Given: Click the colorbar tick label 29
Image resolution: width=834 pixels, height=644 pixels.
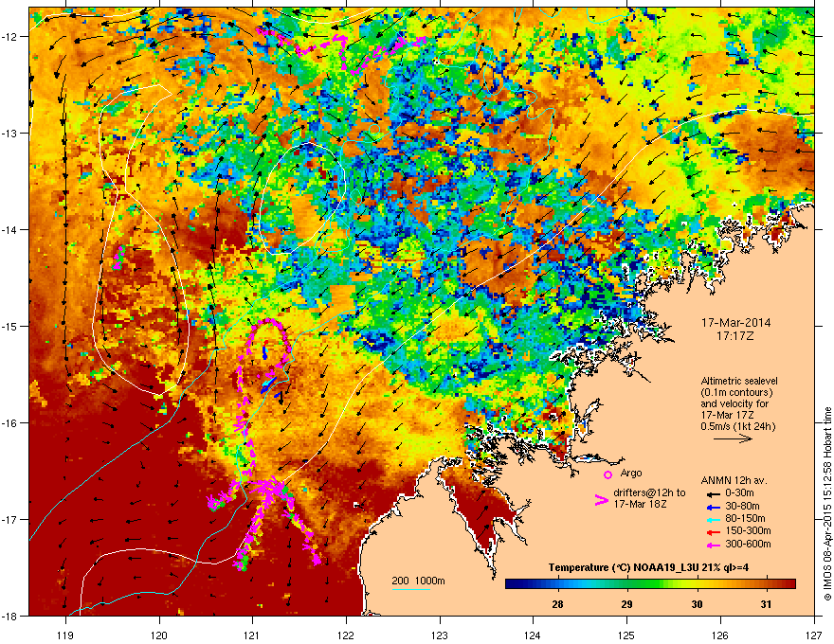Looking at the screenshot, I should tap(627, 604).
